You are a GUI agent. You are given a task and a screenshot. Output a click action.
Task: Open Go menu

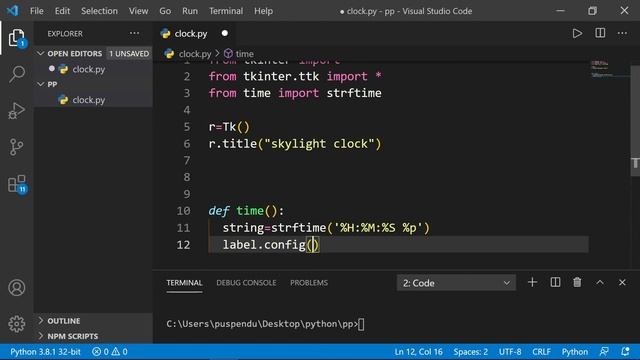pyautogui.click(x=165, y=11)
